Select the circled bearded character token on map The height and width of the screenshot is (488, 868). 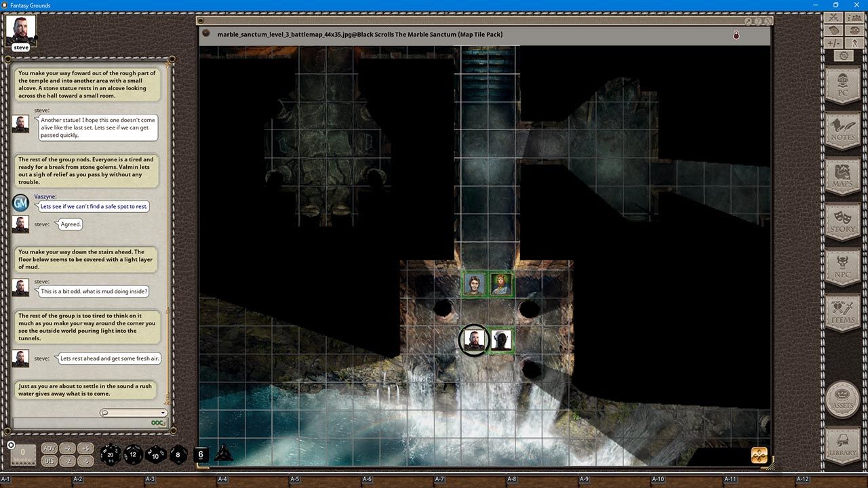click(473, 340)
